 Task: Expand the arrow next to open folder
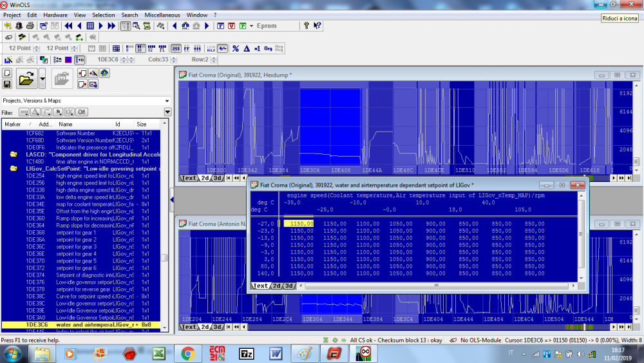43,79
